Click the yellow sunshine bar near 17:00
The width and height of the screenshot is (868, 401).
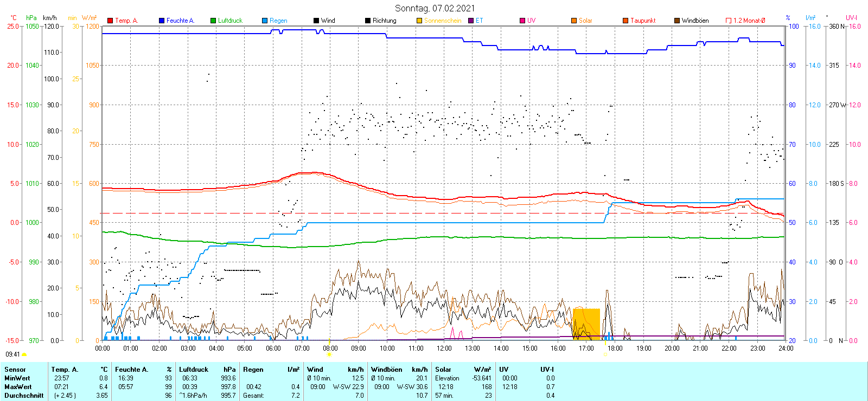point(586,324)
